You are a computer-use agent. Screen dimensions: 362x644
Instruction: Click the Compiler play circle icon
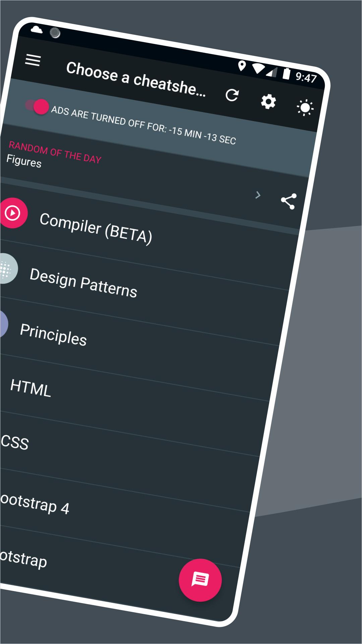click(13, 213)
